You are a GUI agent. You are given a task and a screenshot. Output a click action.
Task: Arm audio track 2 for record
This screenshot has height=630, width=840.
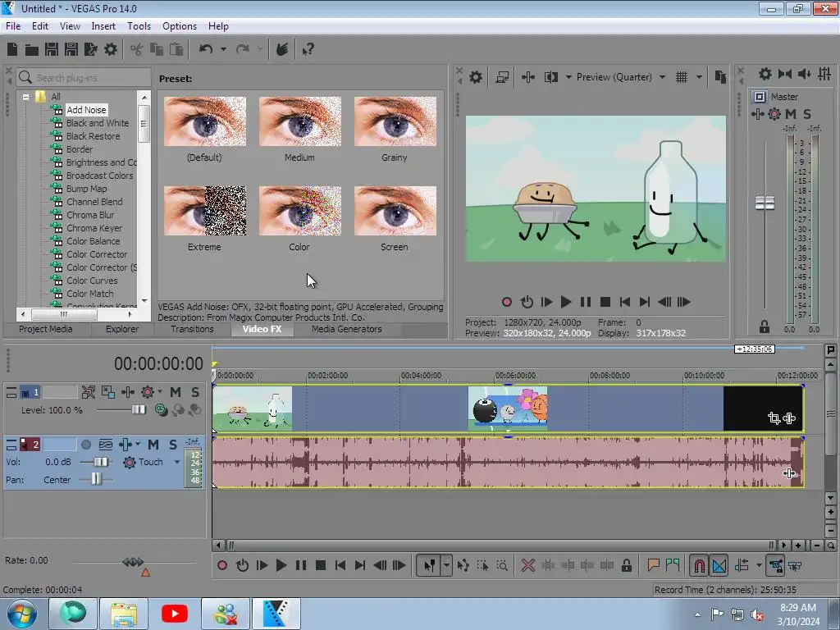tap(85, 444)
